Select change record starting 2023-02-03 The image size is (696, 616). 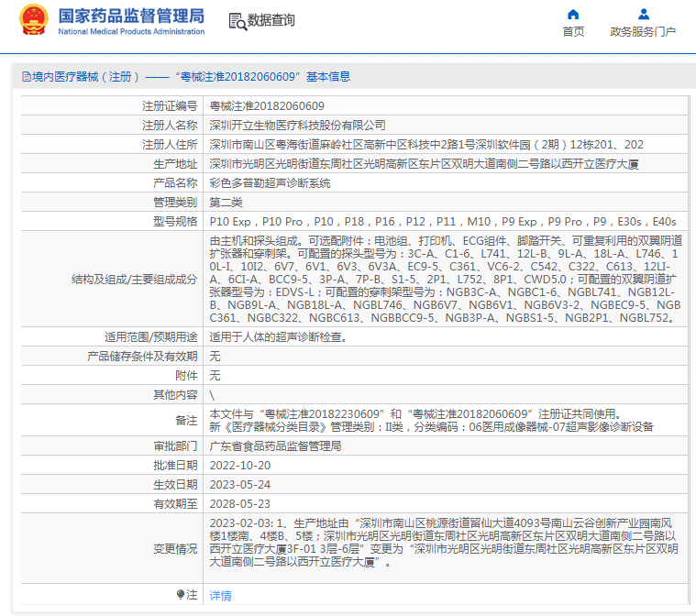[444, 543]
